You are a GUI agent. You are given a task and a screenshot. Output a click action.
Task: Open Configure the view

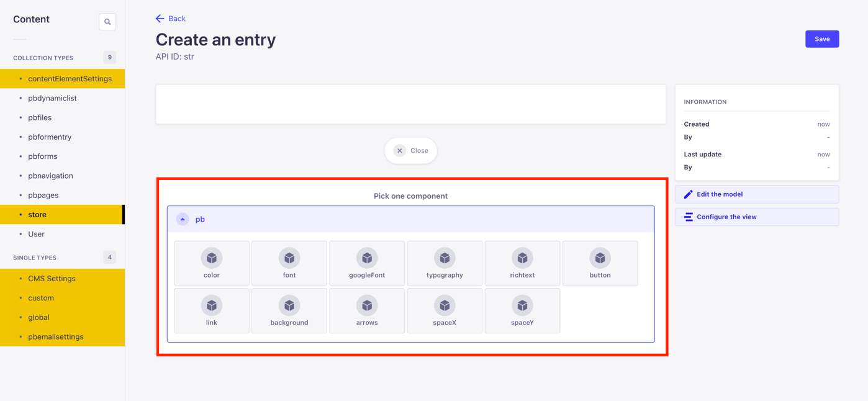[x=756, y=217]
